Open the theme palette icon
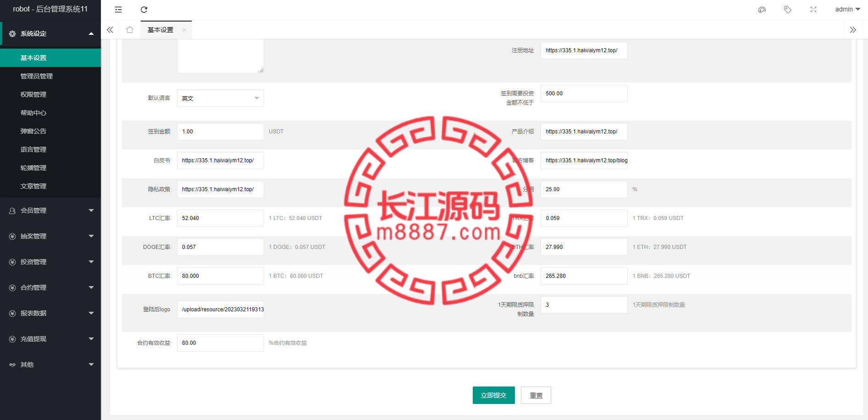The image size is (868, 420). coord(762,10)
